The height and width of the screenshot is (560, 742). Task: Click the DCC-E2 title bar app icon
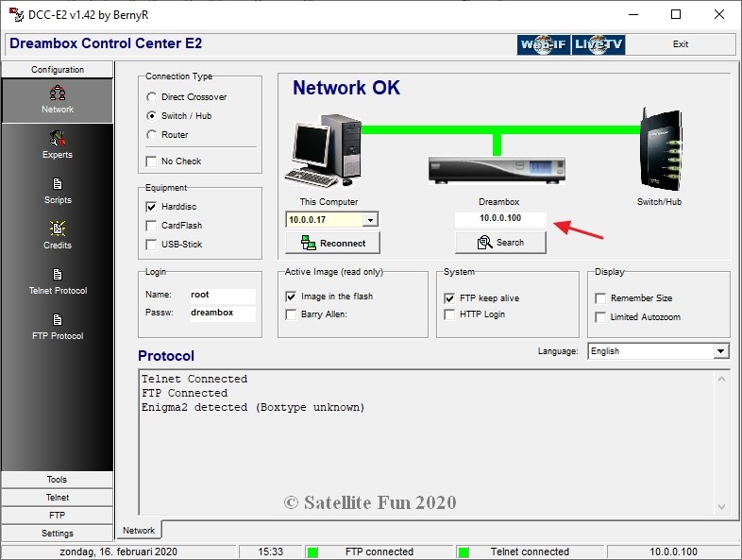pyautogui.click(x=16, y=15)
